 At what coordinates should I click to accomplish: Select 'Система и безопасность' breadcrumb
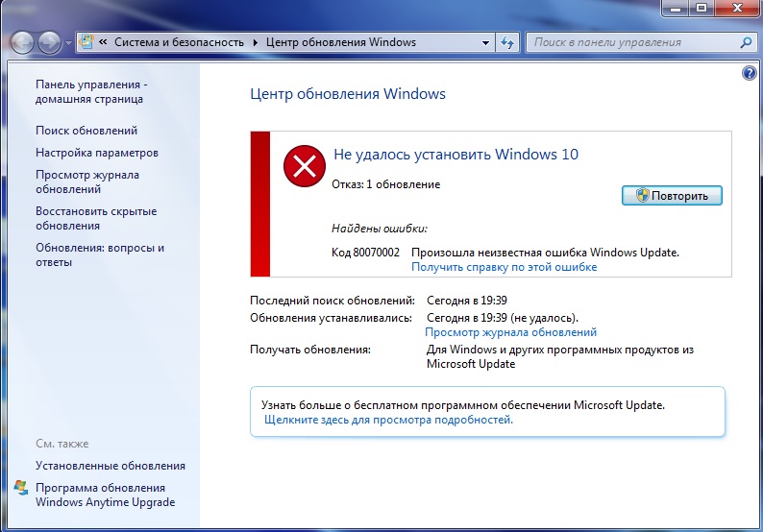[x=180, y=42]
